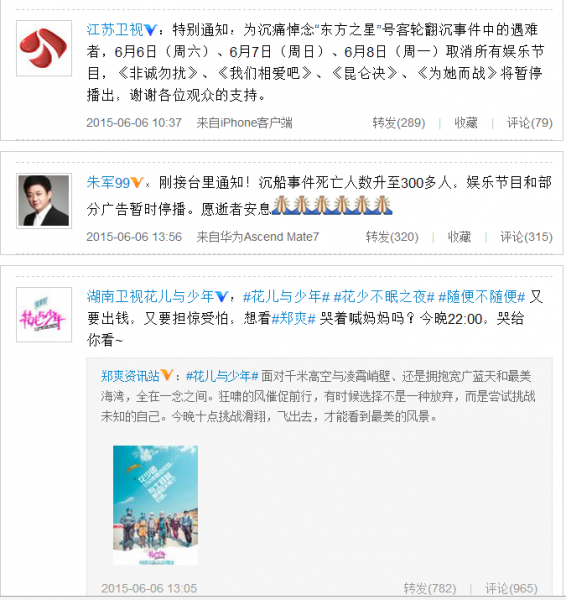Click 转发(289) on 江苏卫视 post
This screenshot has width=566, height=600.
click(399, 123)
